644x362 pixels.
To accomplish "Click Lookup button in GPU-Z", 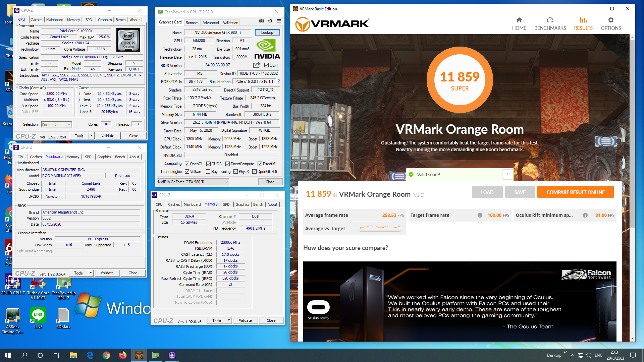I will point(267,32).
